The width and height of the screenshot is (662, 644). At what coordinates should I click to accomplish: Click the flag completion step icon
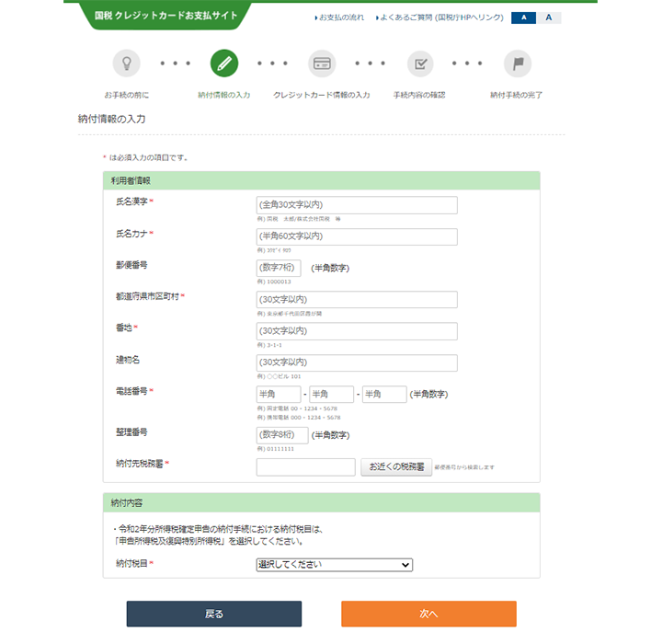[x=518, y=63]
